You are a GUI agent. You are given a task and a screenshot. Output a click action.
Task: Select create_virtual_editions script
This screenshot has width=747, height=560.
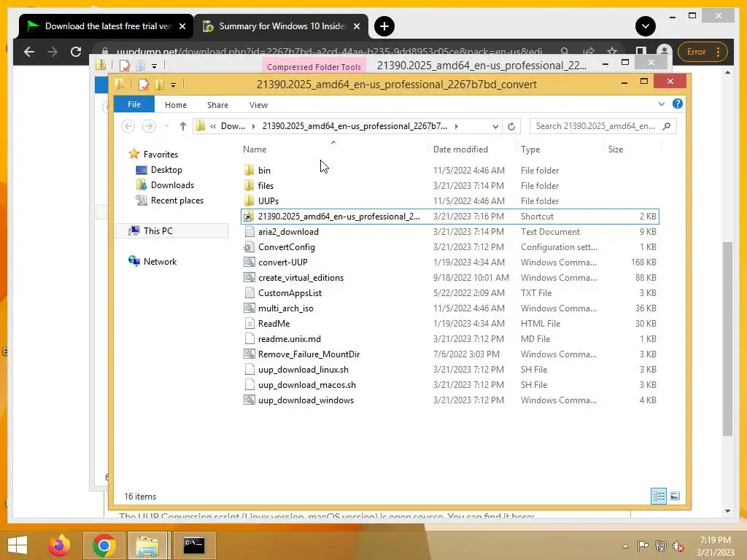pyautogui.click(x=301, y=278)
